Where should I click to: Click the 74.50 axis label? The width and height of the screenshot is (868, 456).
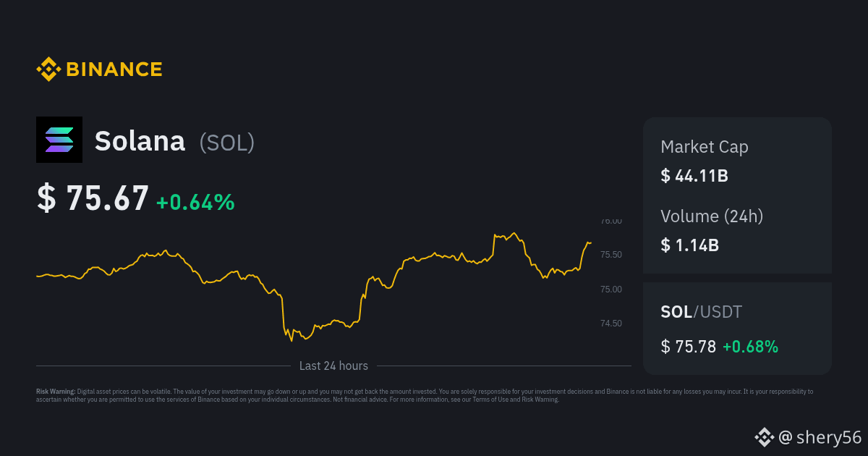click(611, 324)
